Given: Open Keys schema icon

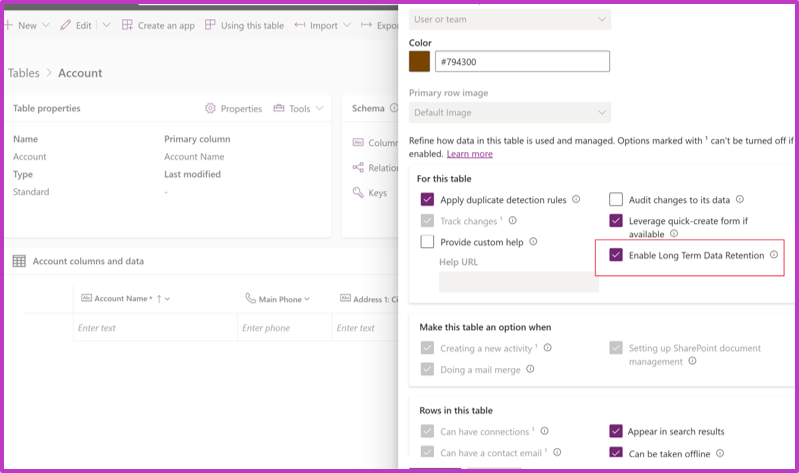Looking at the screenshot, I should click(358, 192).
